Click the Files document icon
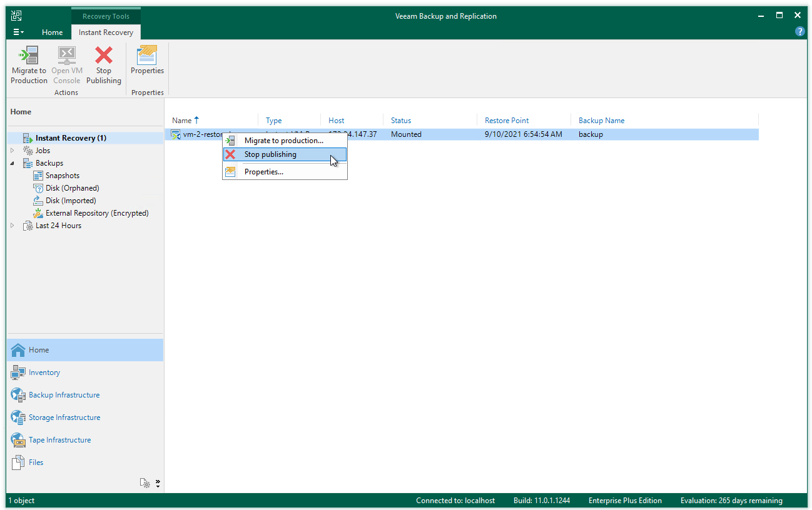 pyautogui.click(x=18, y=462)
